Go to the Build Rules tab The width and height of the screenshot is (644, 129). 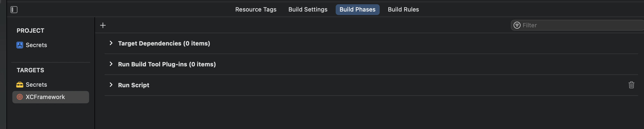click(403, 10)
